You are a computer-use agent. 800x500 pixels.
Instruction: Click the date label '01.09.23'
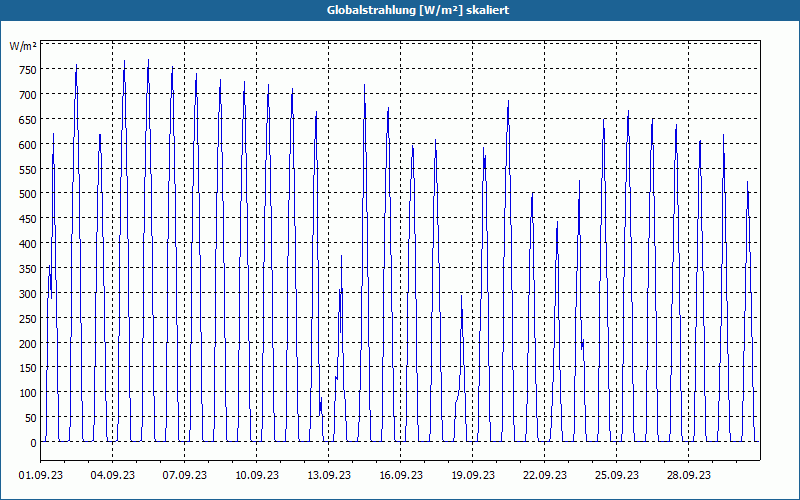[41, 476]
